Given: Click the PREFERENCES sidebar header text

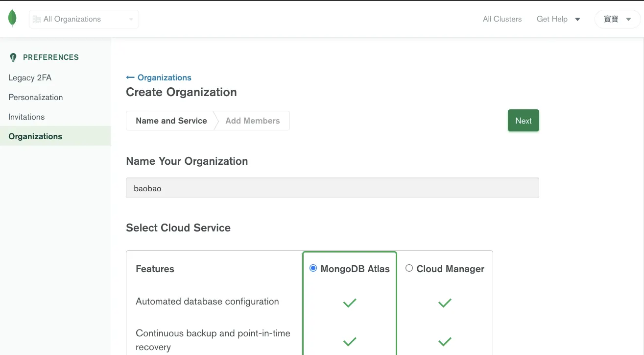Looking at the screenshot, I should [51, 57].
